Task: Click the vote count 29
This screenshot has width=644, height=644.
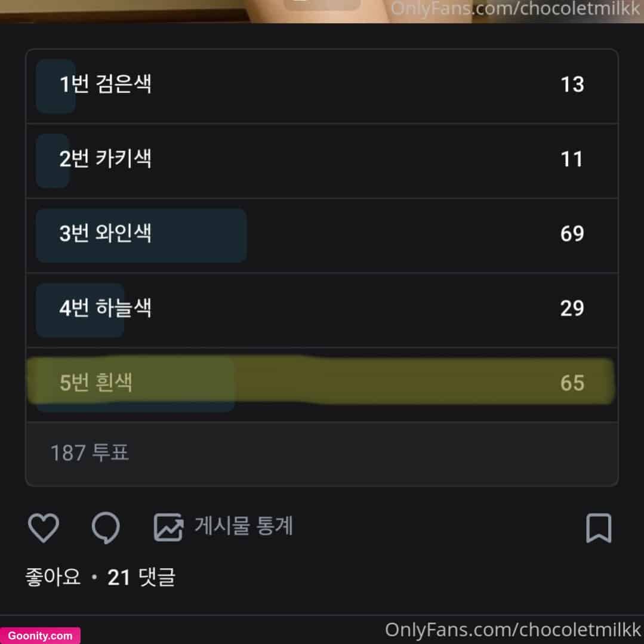Action: tap(572, 309)
